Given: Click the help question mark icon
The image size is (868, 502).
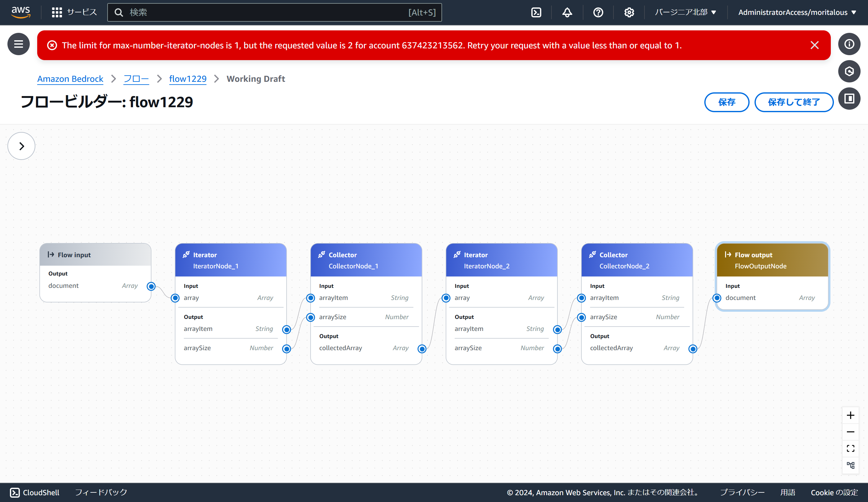Looking at the screenshot, I should pyautogui.click(x=598, y=12).
